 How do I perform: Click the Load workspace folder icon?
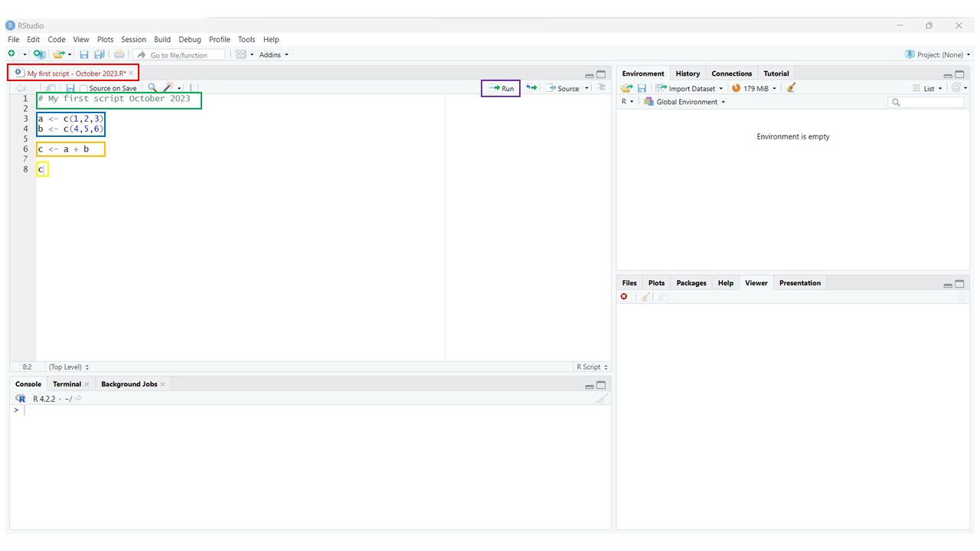(627, 88)
